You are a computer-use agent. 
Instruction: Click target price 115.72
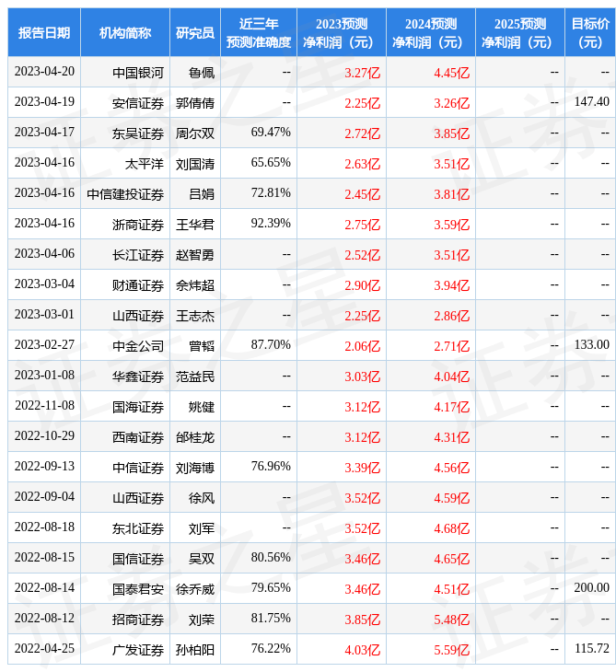(591, 649)
